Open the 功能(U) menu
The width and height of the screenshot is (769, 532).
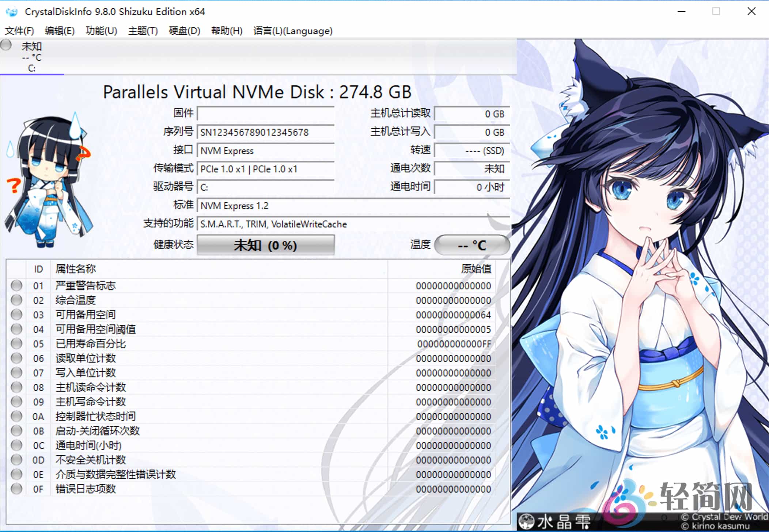pyautogui.click(x=101, y=31)
